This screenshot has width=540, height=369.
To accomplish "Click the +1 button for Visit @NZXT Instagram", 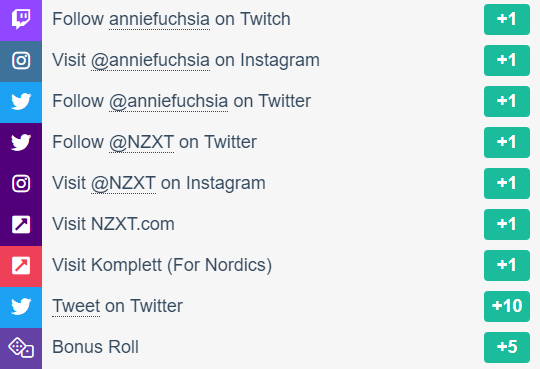I will tap(507, 183).
